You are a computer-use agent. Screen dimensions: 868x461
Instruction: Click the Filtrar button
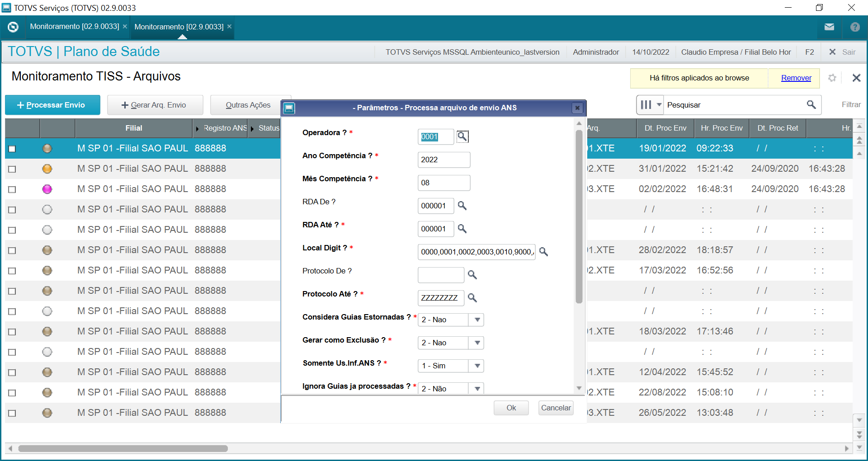(x=851, y=105)
